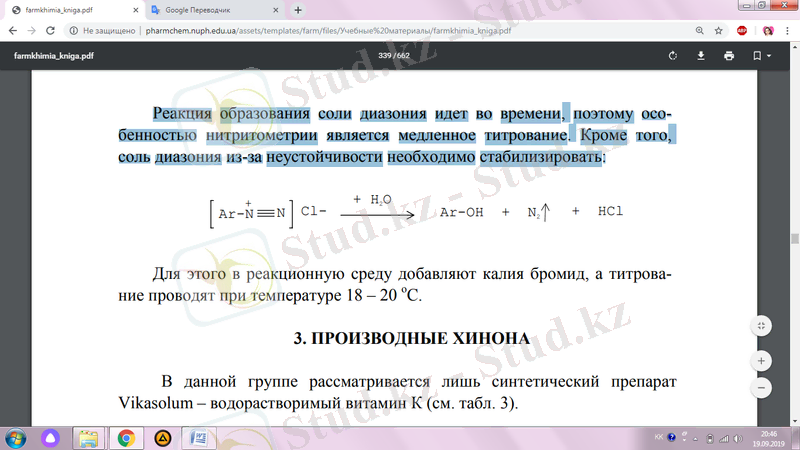
Task: Click the address bar URL
Action: coord(330,31)
